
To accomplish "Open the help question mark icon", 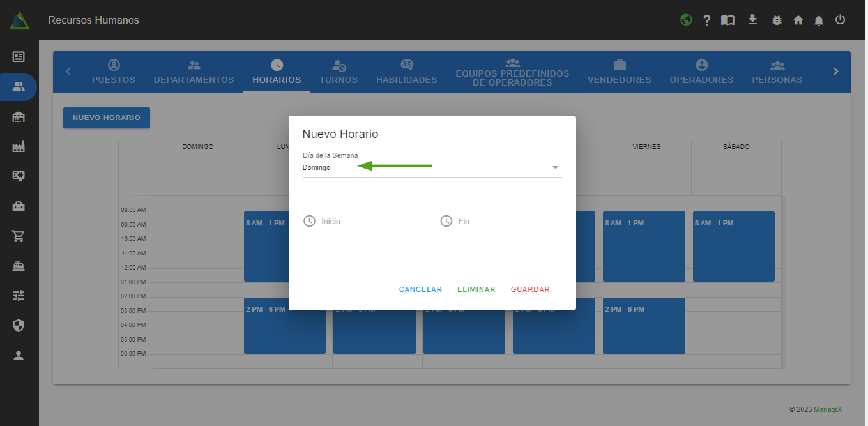I will (706, 20).
